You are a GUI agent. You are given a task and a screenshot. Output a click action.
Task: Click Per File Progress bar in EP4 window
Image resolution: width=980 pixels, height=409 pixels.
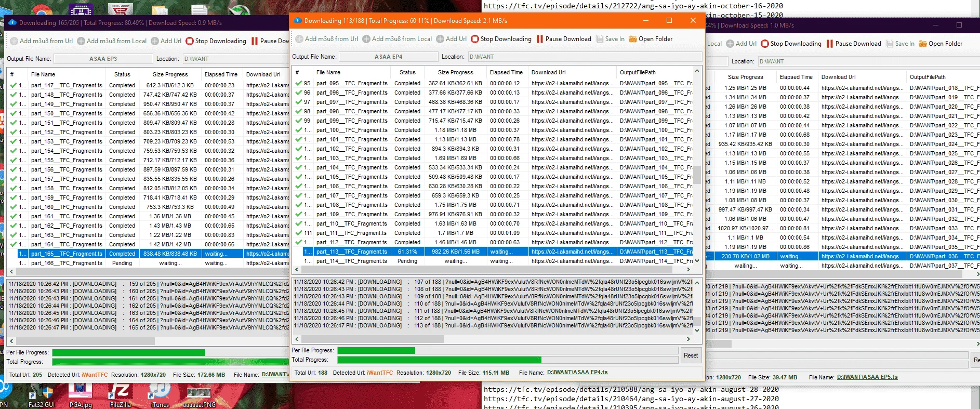508,350
